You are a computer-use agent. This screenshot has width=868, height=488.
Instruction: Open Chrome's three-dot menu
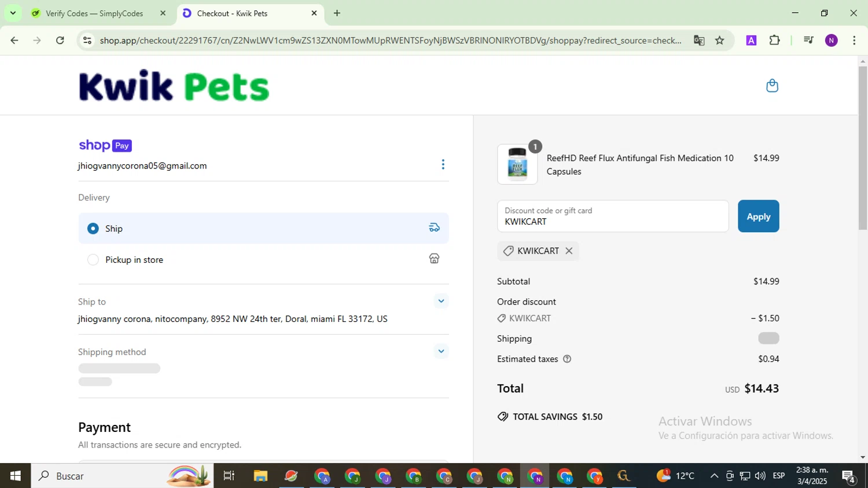point(854,41)
